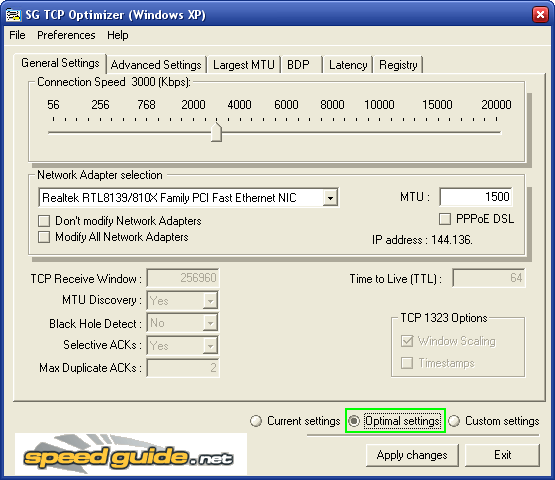Switch to the Largest MTU tab
Screen dimensions: 555x480
244,65
